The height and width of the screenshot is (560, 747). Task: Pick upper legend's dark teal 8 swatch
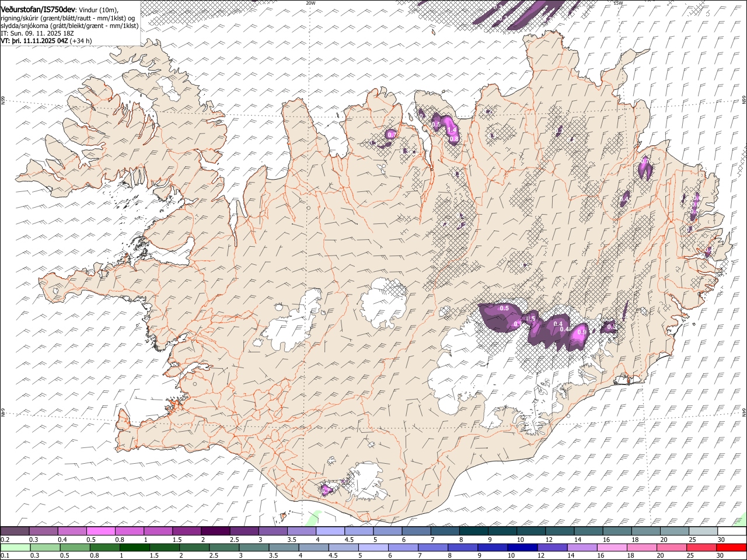pyautogui.click(x=473, y=531)
